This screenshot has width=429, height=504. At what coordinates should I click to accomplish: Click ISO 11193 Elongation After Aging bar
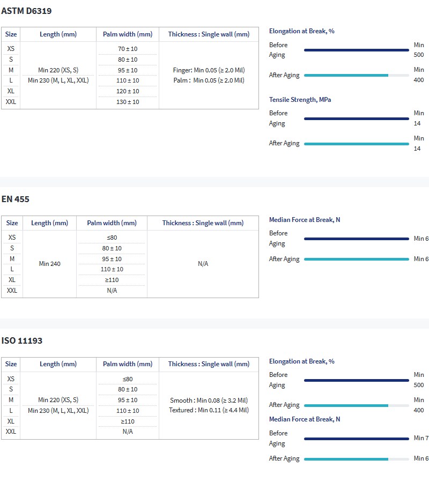pyautogui.click(x=356, y=405)
